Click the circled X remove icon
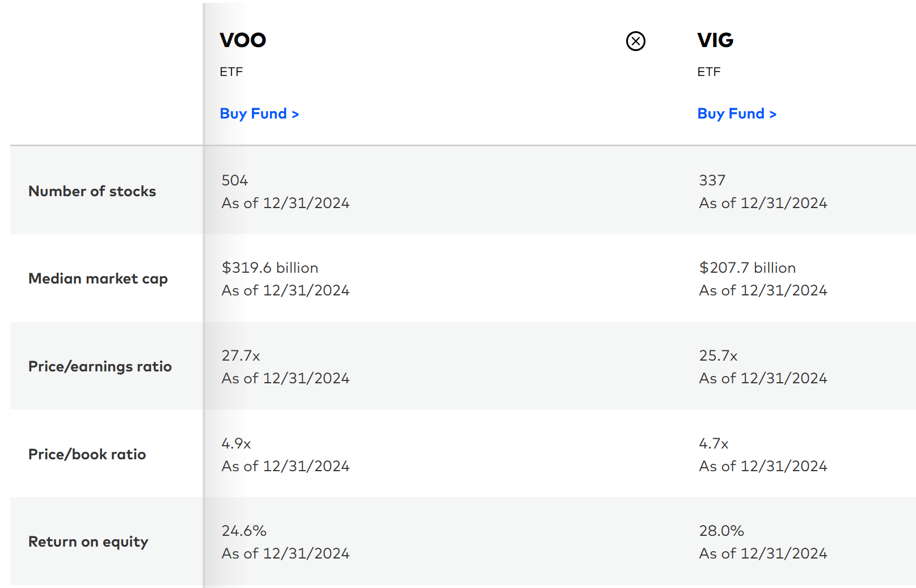The height and width of the screenshot is (588, 916). pyautogui.click(x=635, y=41)
